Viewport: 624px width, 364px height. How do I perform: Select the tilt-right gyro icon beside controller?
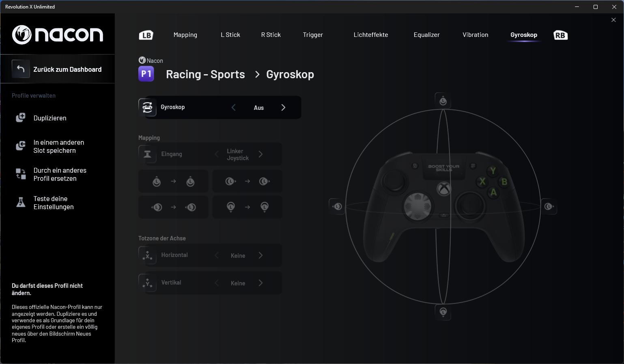549,207
